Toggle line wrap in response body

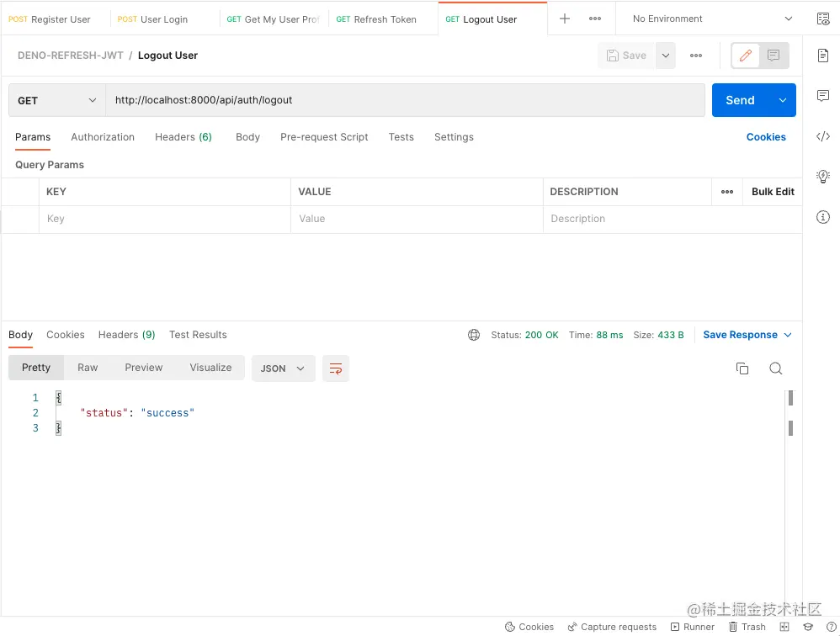point(336,368)
